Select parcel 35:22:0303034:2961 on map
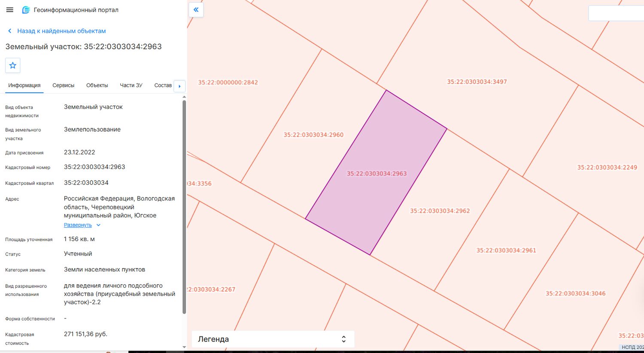This screenshot has height=353, width=644. click(x=506, y=250)
